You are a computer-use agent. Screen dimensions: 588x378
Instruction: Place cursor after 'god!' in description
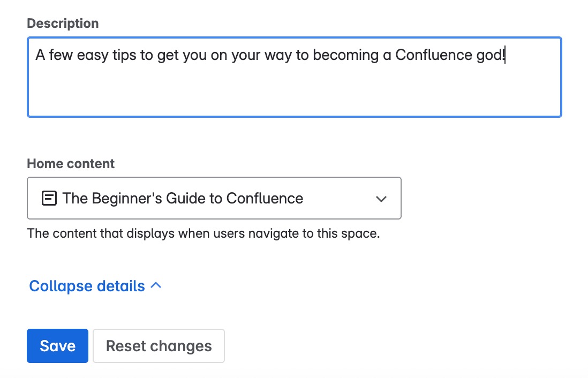coord(505,55)
